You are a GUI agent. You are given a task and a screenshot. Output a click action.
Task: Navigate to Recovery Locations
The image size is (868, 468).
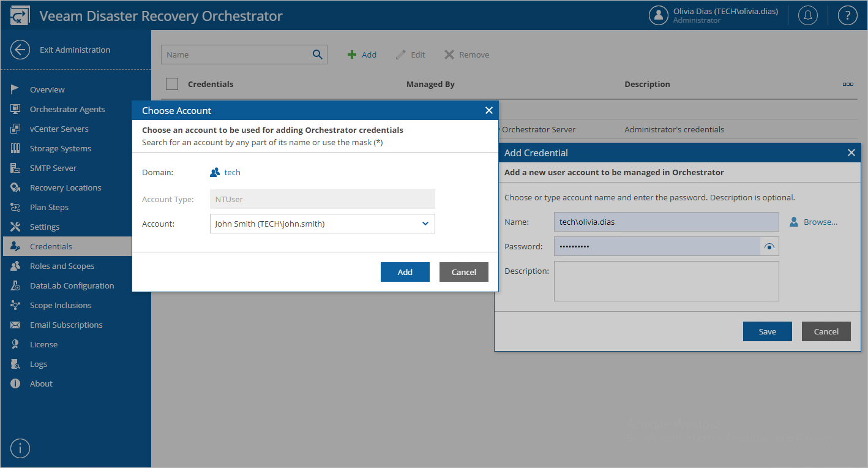coord(65,187)
